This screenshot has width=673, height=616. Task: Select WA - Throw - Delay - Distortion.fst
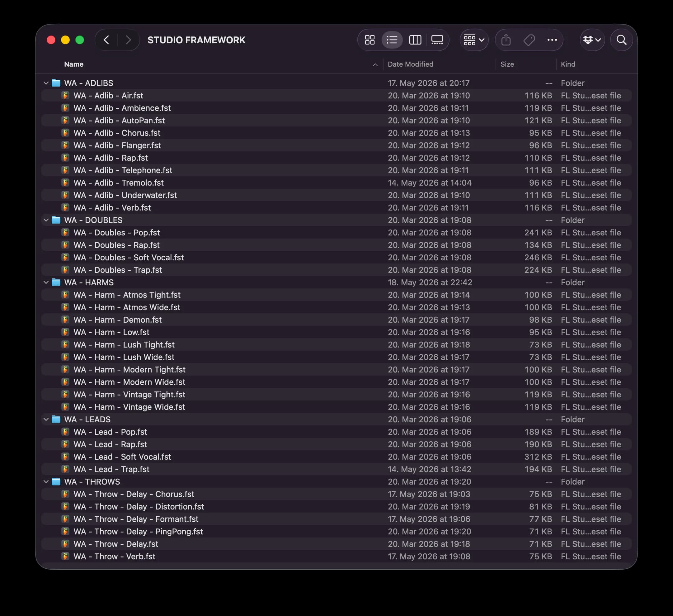pos(336,506)
